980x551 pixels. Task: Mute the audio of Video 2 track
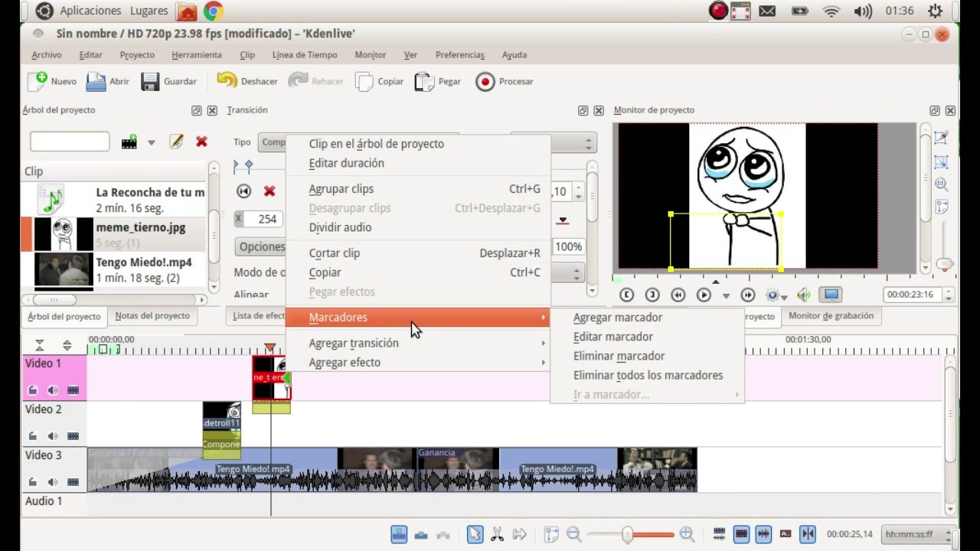53,436
